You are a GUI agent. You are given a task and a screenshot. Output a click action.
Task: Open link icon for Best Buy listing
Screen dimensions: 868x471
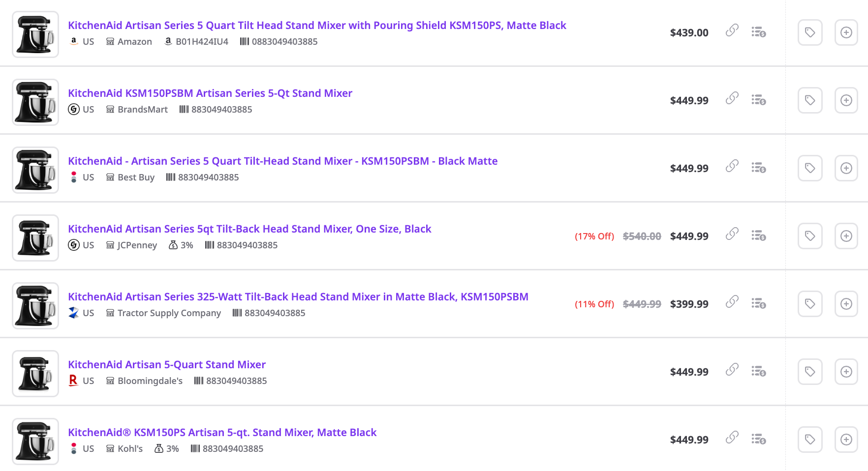[x=732, y=166]
